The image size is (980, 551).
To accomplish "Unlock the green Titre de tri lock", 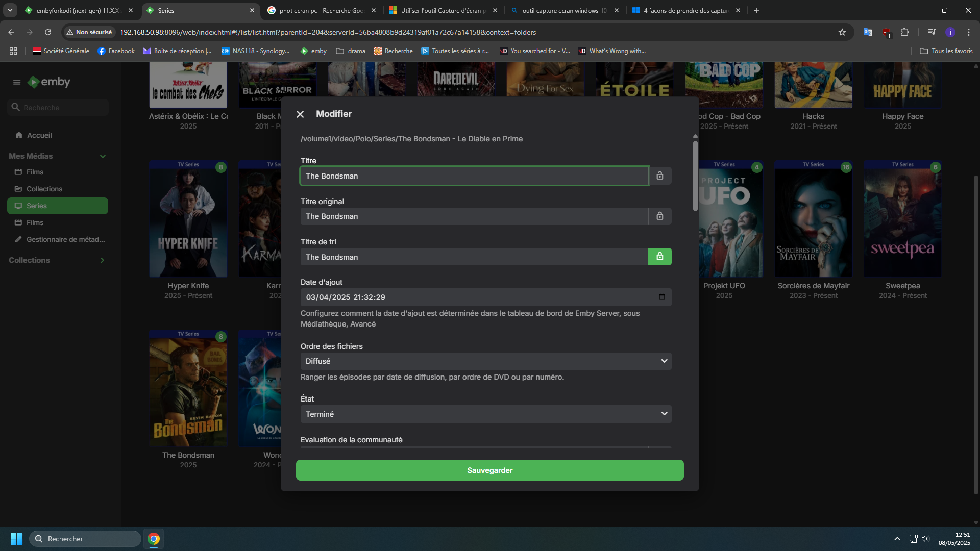I will point(660,257).
